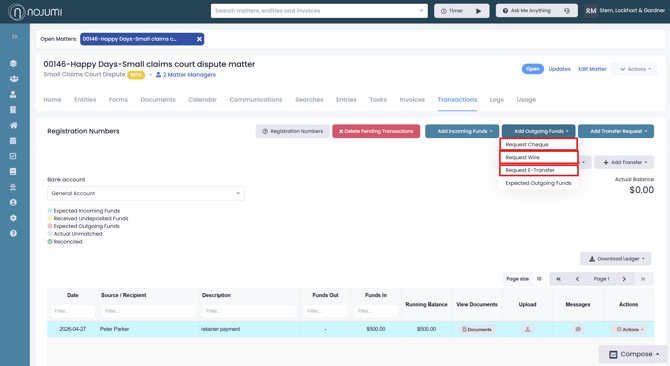Switch to the Calendar tab
Screen dimensions: 670x366
coord(203,100)
